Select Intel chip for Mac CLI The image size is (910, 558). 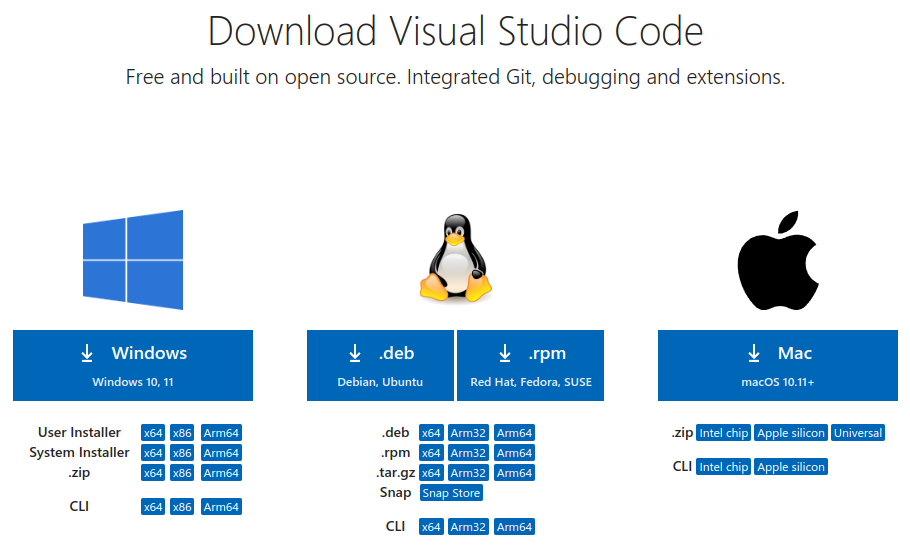[x=724, y=467]
